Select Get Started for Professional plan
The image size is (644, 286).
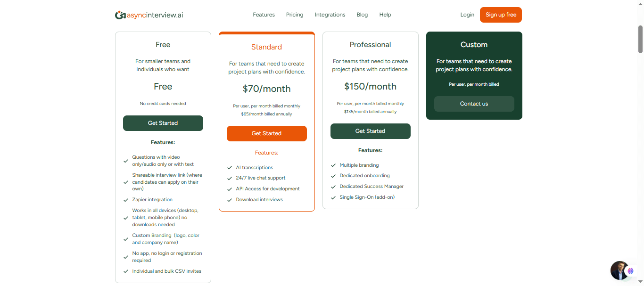(x=371, y=131)
